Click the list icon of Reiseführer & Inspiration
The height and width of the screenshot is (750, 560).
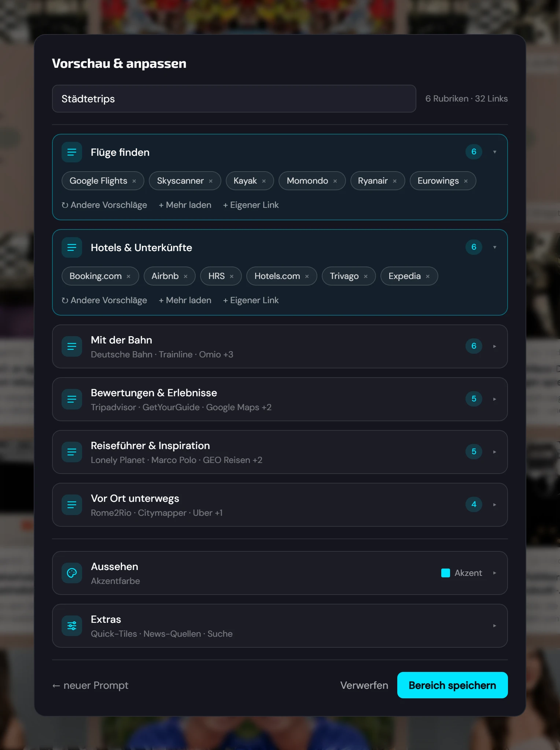point(72,452)
